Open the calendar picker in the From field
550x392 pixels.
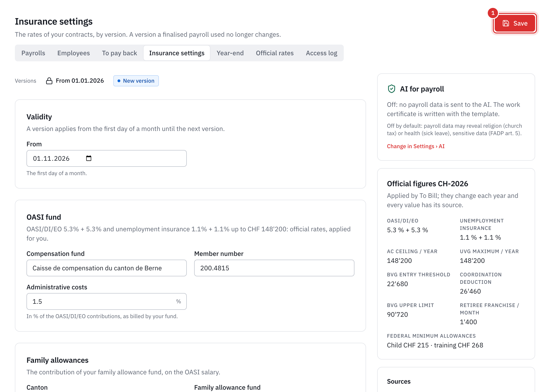[88, 158]
